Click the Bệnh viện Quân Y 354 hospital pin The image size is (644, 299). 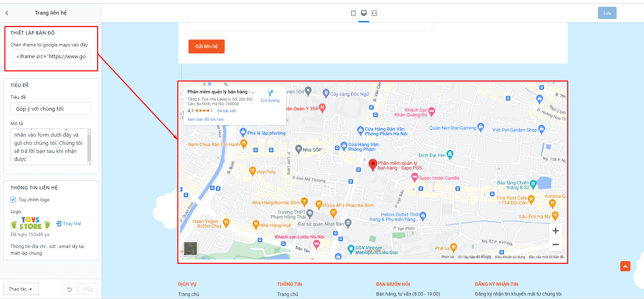[x=322, y=108]
